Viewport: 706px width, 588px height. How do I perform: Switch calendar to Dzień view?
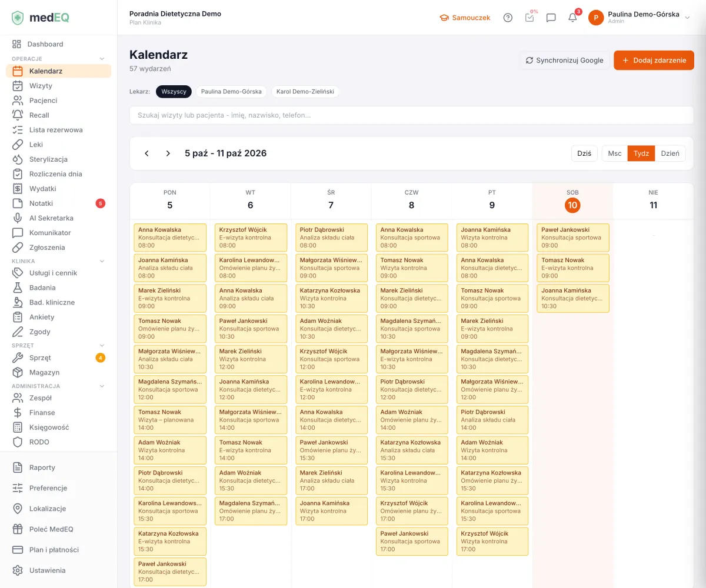click(x=670, y=153)
